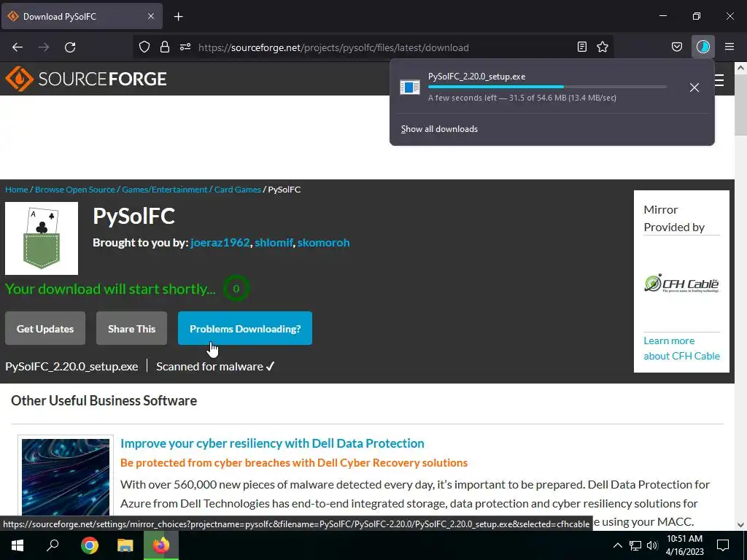Click the Dell Cyber Recovery orange subtitle
747x560 pixels.
point(294,463)
